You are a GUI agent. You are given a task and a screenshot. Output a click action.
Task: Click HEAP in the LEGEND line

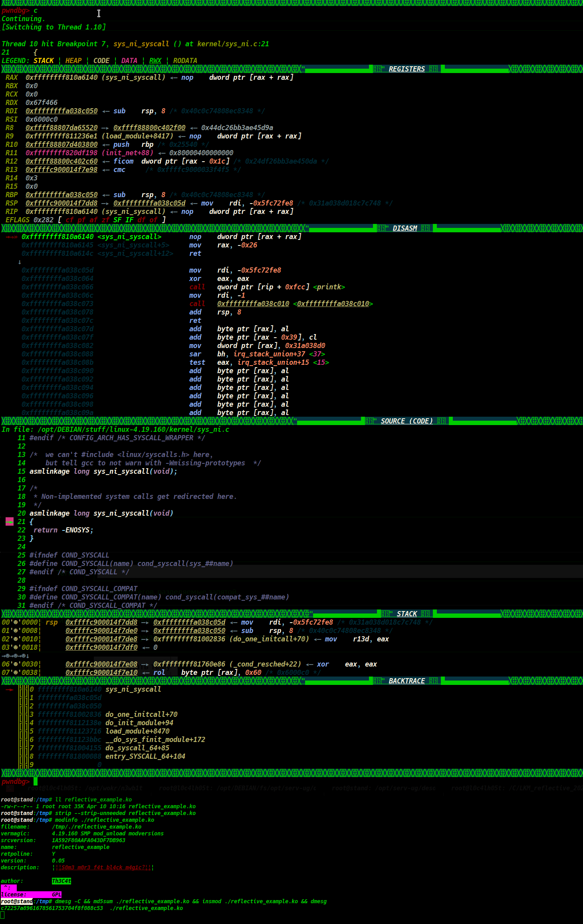(73, 61)
